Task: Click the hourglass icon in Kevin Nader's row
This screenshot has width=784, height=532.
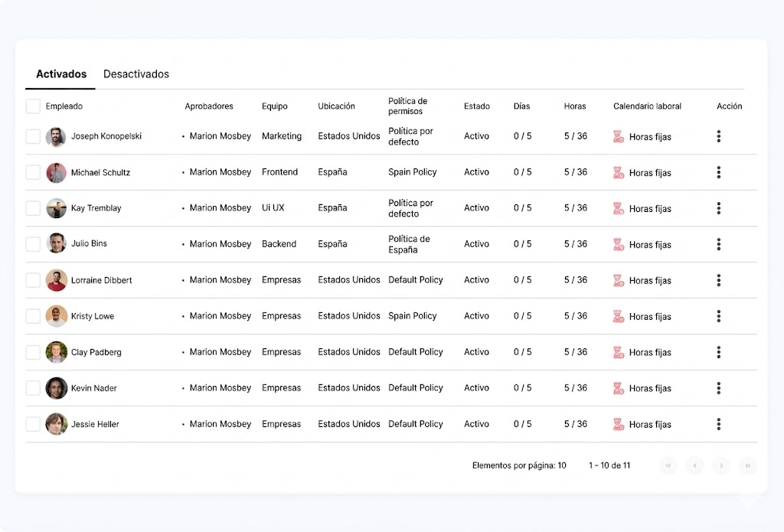Action: pyautogui.click(x=619, y=389)
